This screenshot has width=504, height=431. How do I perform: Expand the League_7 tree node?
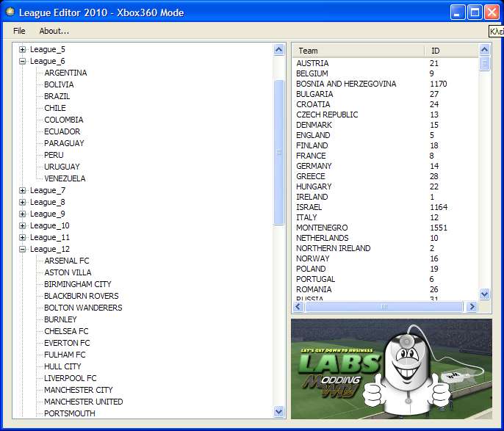(x=23, y=190)
